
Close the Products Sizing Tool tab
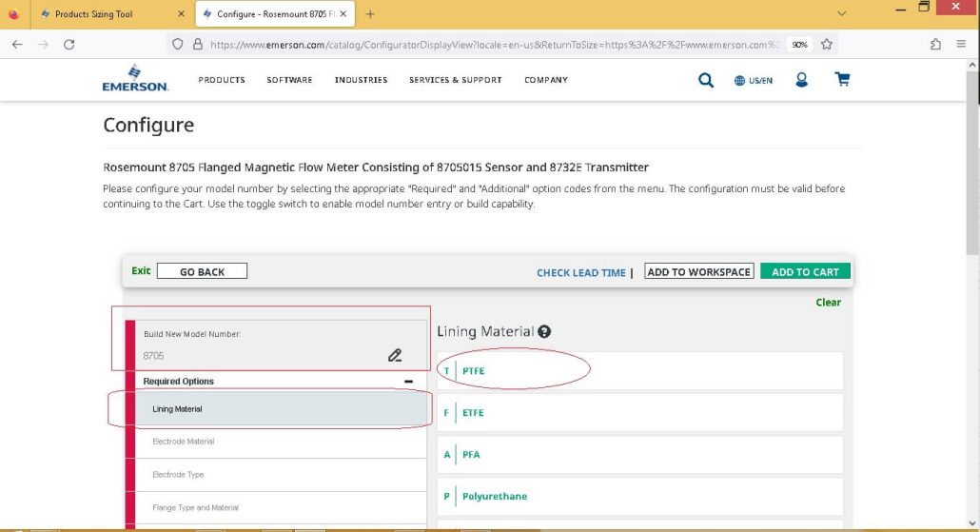[181, 13]
